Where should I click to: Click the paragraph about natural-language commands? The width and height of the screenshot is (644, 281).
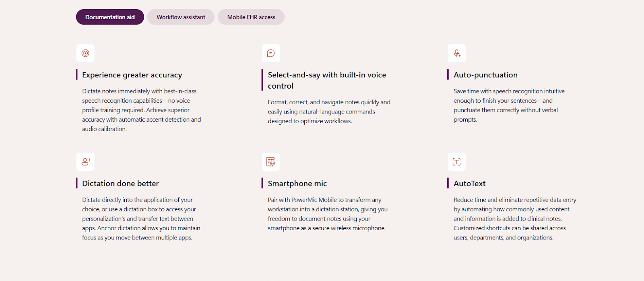tap(329, 112)
